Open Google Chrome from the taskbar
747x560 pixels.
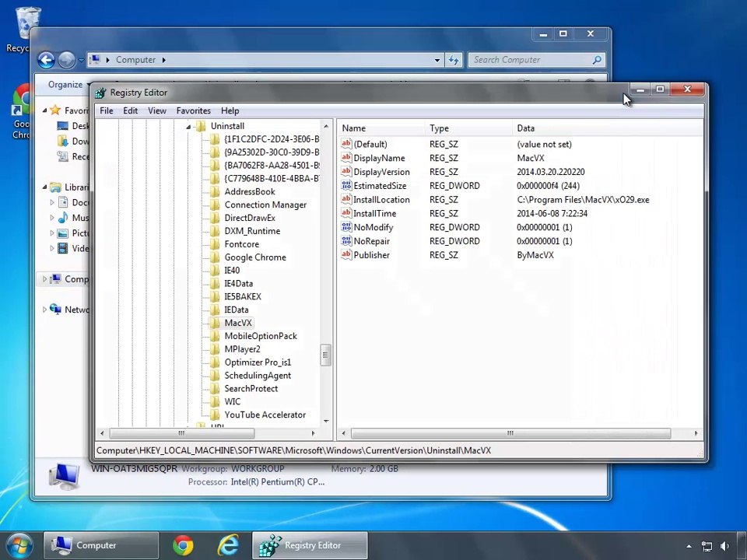183,545
